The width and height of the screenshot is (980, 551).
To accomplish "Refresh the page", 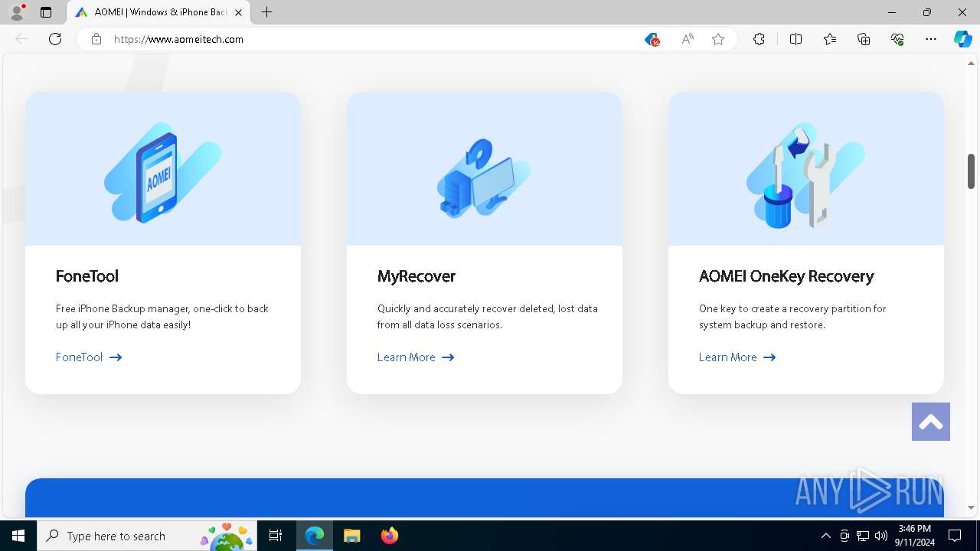I will pos(55,39).
